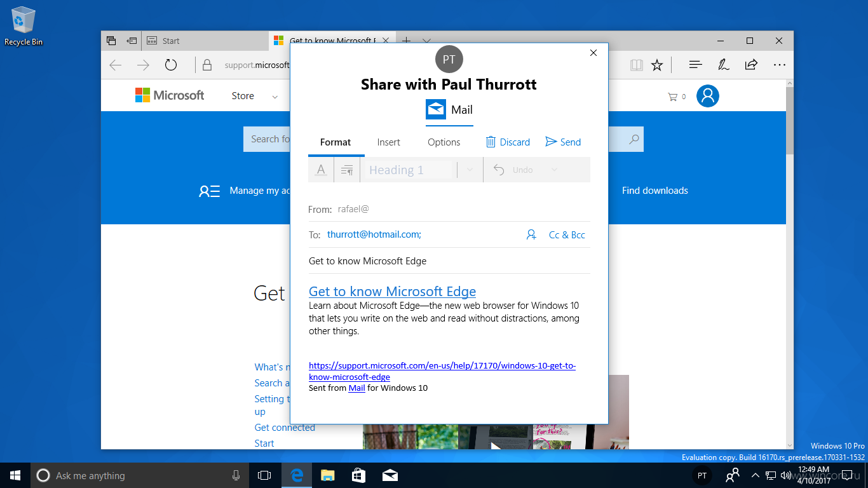Click the To recipient thurrott@hotmail.com
868x488 pixels.
(x=374, y=234)
